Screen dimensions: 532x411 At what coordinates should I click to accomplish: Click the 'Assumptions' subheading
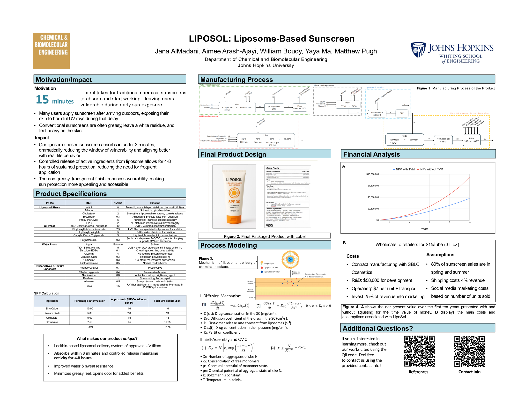coord(440,255)
